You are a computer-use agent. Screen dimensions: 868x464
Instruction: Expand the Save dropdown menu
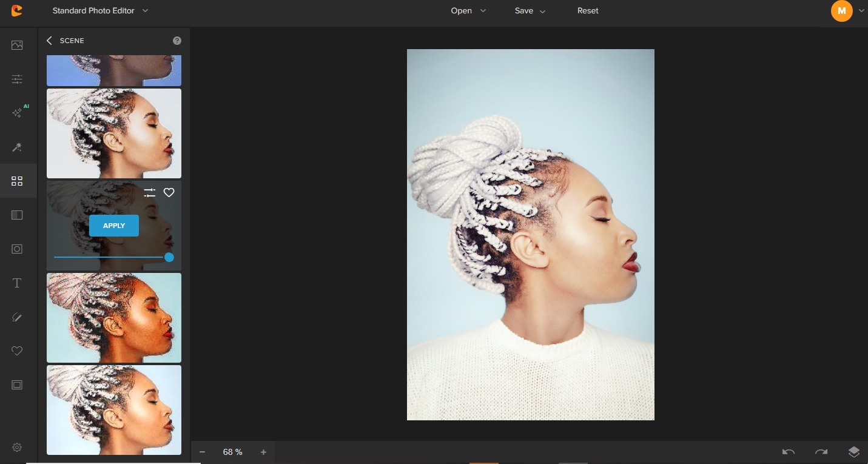pyautogui.click(x=530, y=11)
